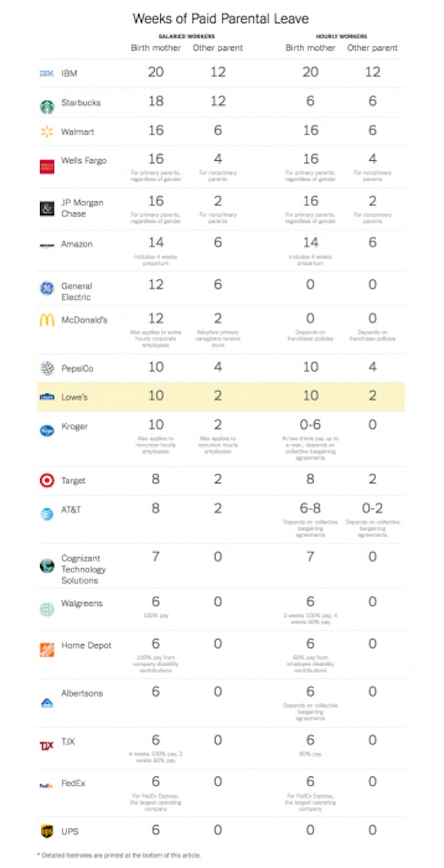
Task: Click the PepsiCo globe logo
Action: point(46,368)
